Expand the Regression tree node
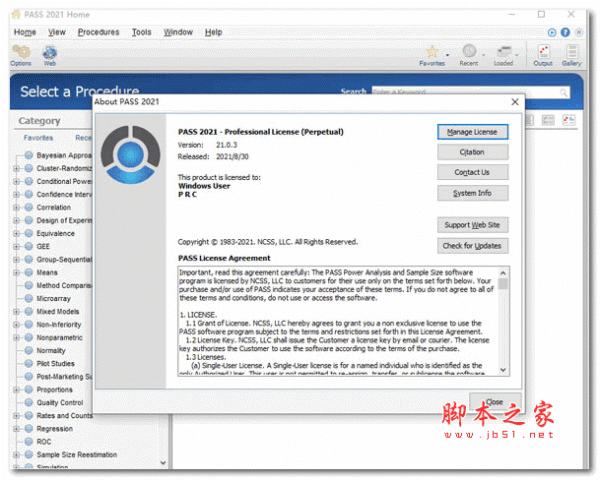This screenshot has height=480, width=600. [x=16, y=428]
